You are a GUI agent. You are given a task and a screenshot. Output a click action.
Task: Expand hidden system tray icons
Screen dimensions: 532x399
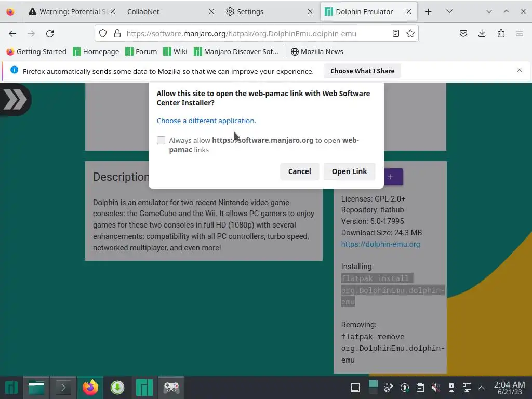(x=482, y=388)
